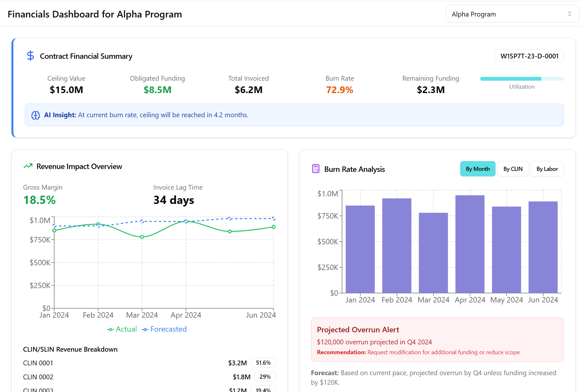
Task: Click the brain icon beside AI Insight
Action: [36, 115]
